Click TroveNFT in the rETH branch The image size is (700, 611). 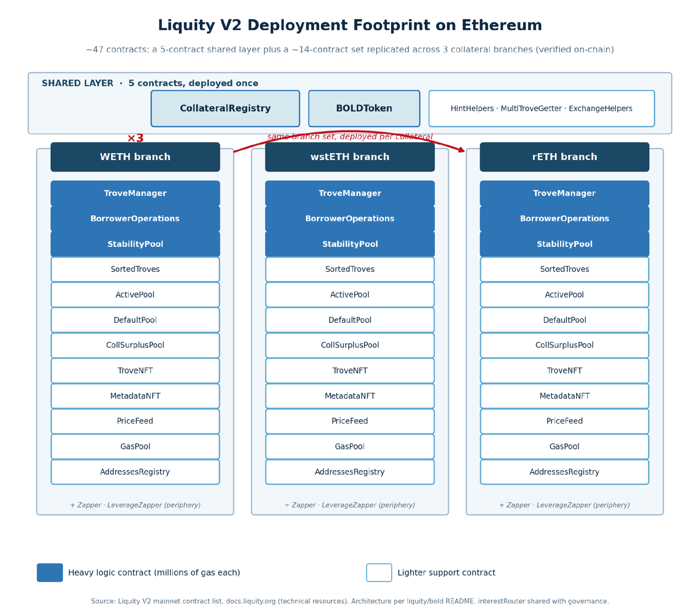564,371
